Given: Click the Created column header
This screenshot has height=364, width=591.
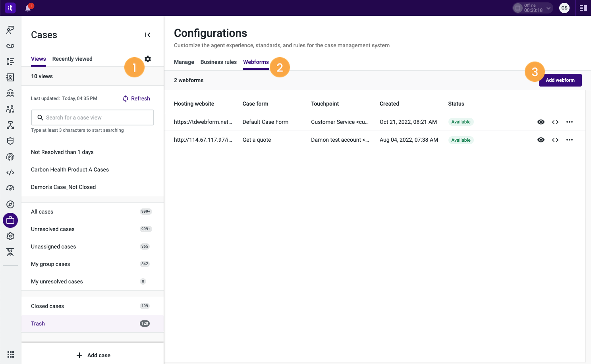Looking at the screenshot, I should [389, 104].
